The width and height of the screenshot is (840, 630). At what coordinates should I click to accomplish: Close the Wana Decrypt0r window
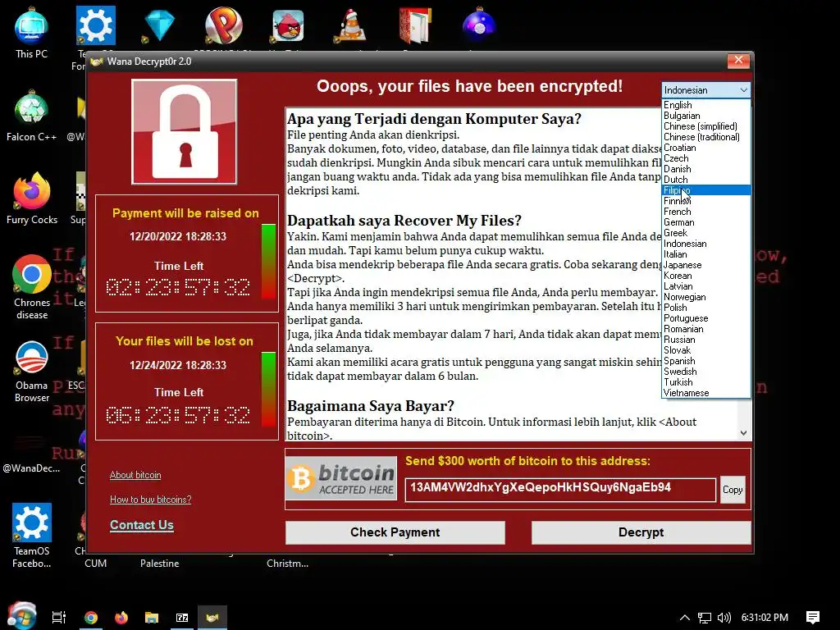(738, 61)
